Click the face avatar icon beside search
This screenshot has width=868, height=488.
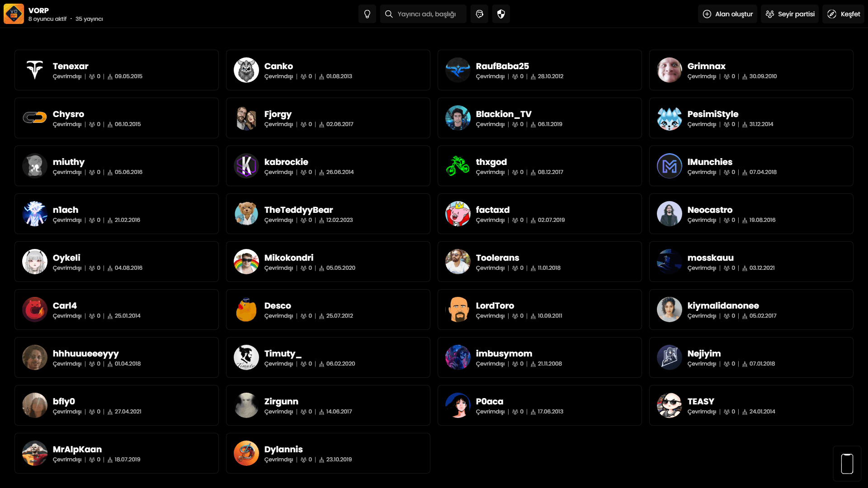(479, 14)
